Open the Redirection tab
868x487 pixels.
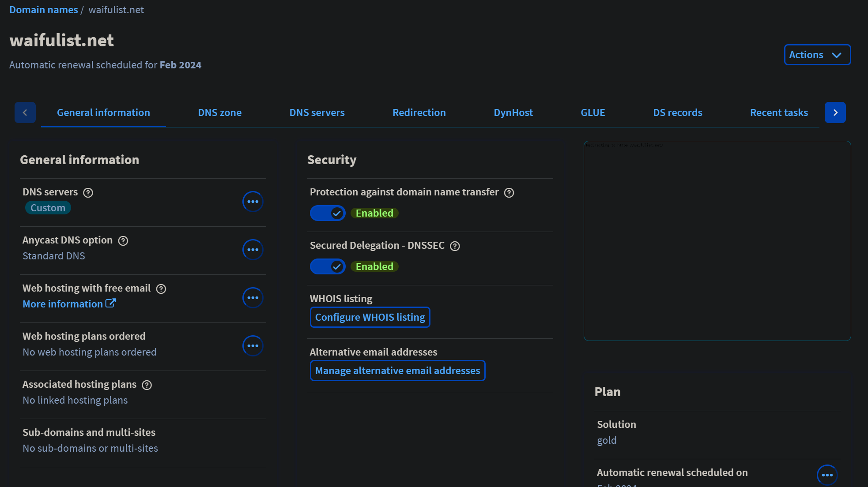[x=419, y=113]
